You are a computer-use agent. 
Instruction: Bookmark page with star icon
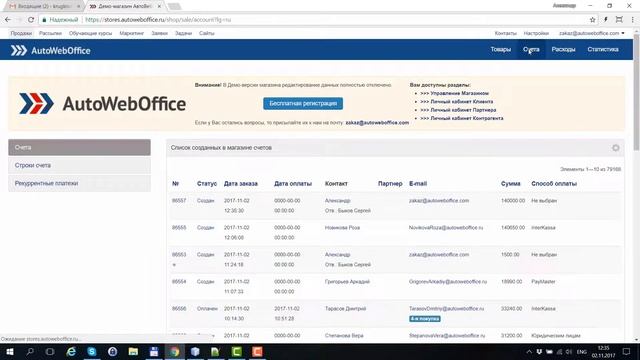pos(592,20)
